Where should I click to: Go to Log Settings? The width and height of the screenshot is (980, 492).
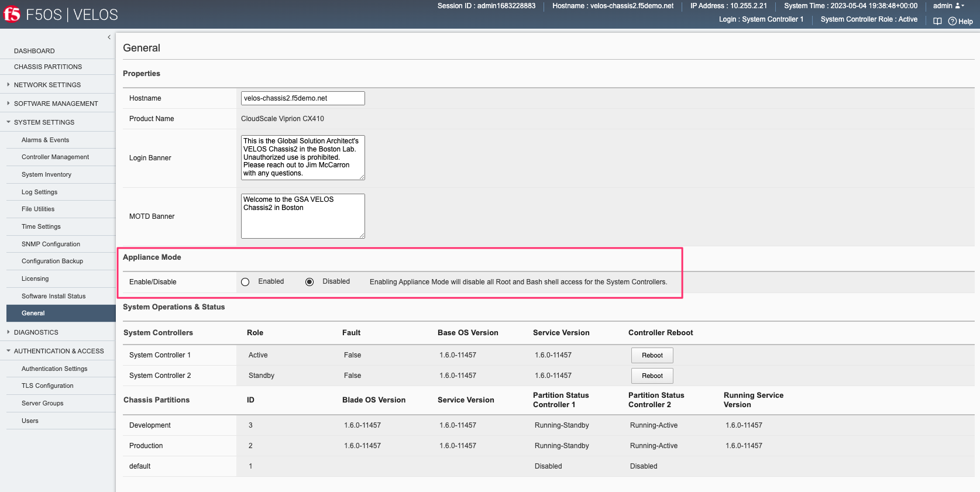[x=39, y=192]
